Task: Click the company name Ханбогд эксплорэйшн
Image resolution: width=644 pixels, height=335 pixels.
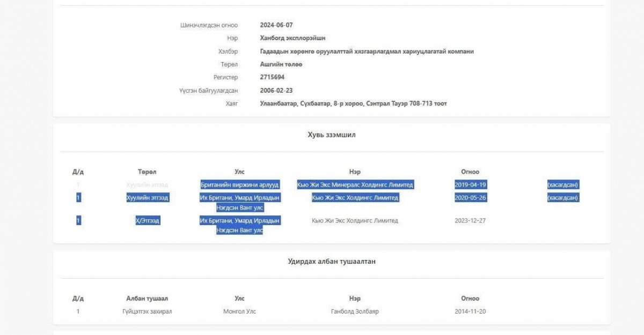Action: (x=292, y=38)
